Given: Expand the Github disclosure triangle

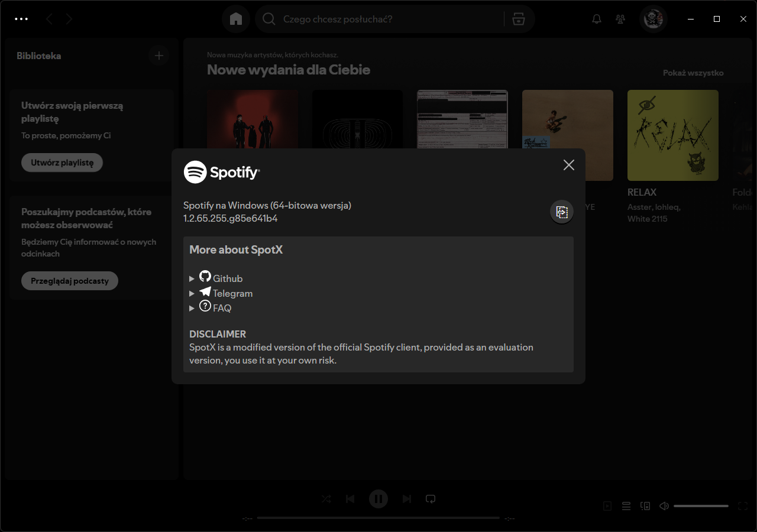Looking at the screenshot, I should (x=192, y=278).
